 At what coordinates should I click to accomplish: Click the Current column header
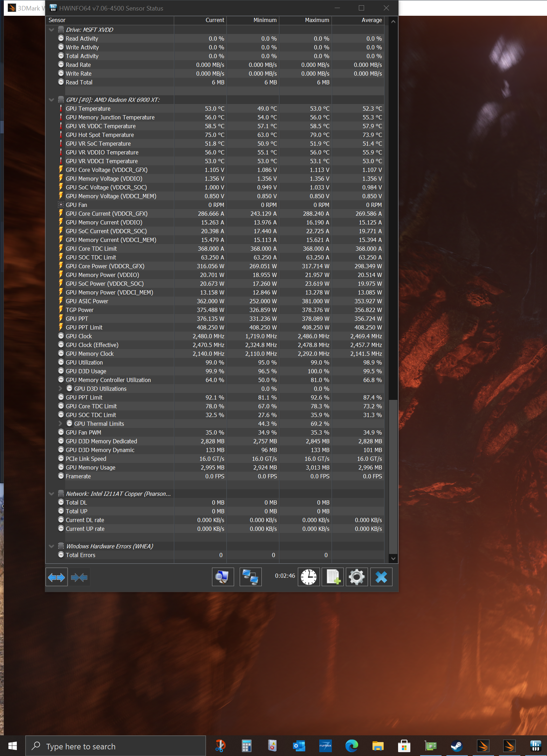coord(200,20)
